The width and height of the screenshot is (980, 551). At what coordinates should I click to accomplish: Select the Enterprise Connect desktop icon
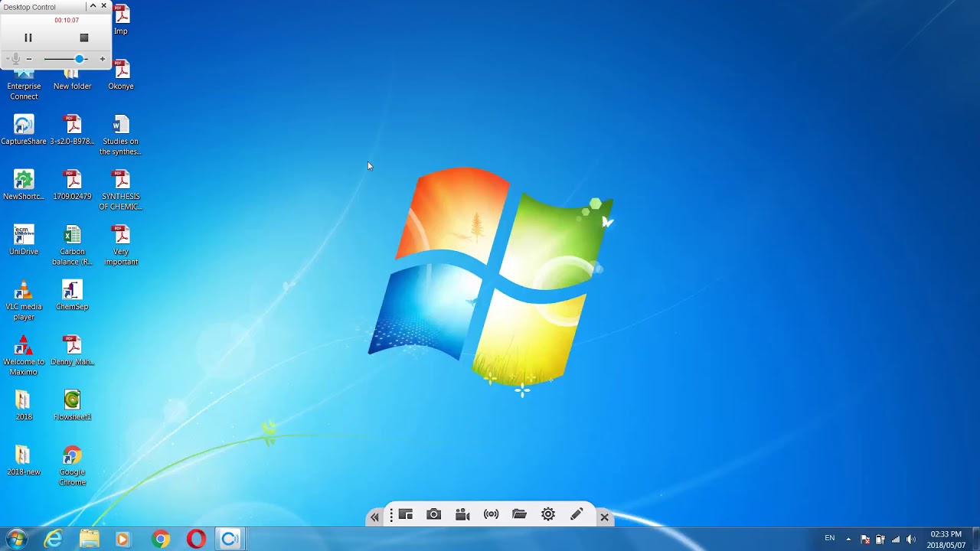[x=24, y=84]
